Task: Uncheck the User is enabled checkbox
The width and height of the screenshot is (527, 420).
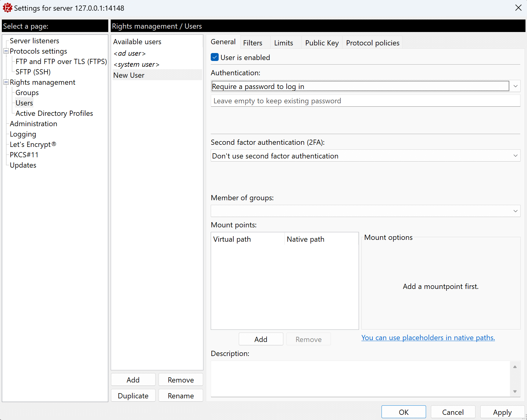Action: tap(215, 57)
